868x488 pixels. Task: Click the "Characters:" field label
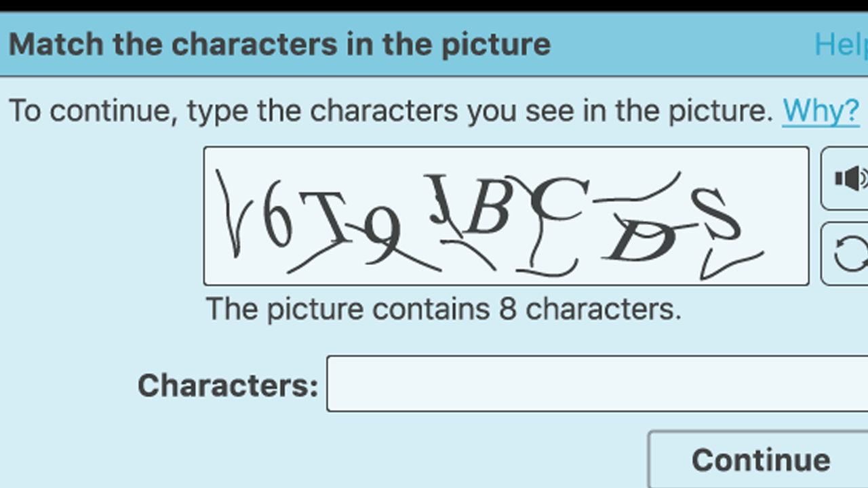point(228,386)
